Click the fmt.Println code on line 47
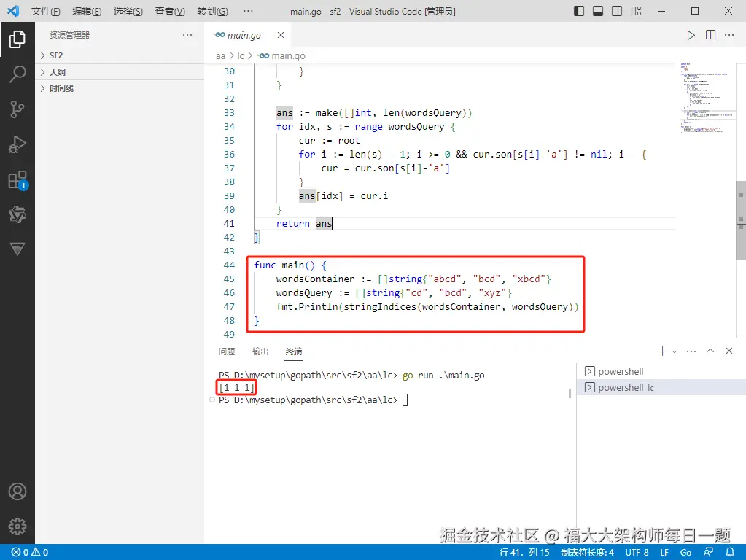This screenshot has height=560, width=746. [x=427, y=306]
